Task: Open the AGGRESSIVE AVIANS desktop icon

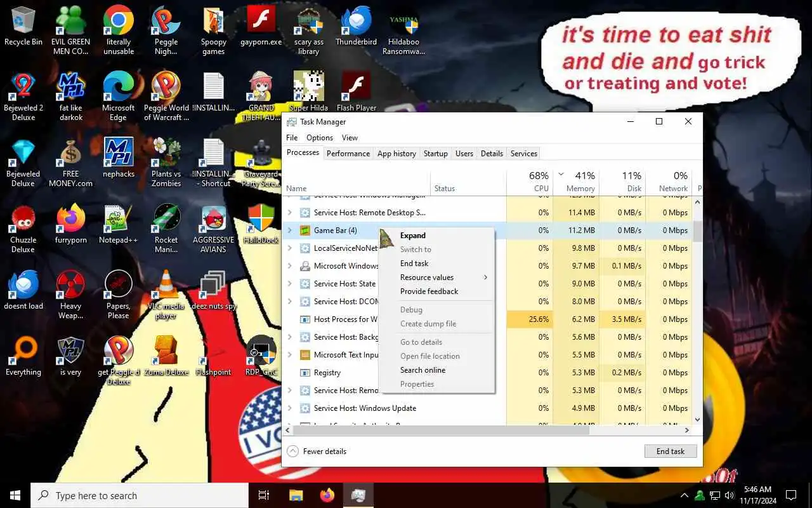Action: 214,229
